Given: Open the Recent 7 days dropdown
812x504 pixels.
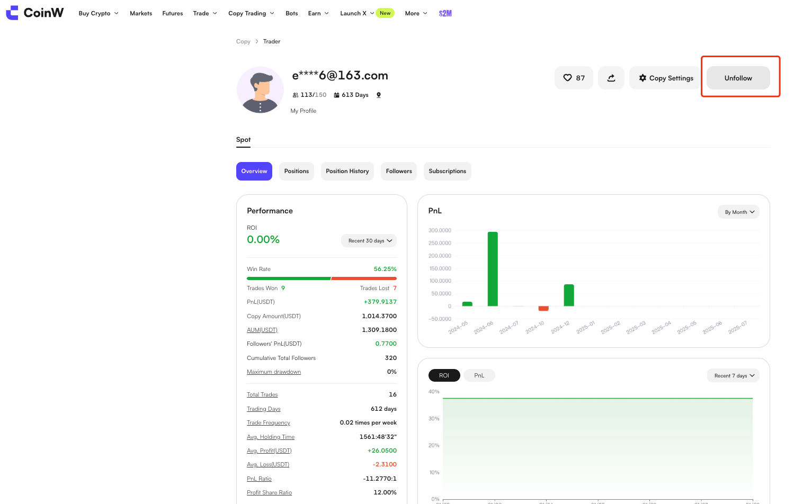Looking at the screenshot, I should [733, 375].
